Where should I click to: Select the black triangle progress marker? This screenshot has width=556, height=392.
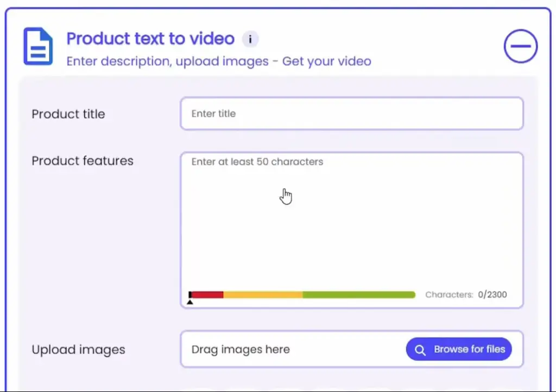[x=190, y=302]
